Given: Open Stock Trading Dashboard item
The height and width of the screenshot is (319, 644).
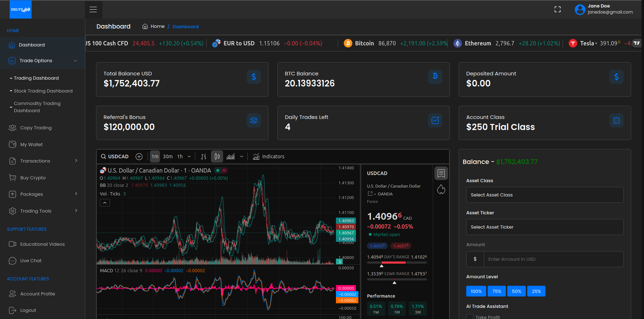Looking at the screenshot, I should (43, 91).
